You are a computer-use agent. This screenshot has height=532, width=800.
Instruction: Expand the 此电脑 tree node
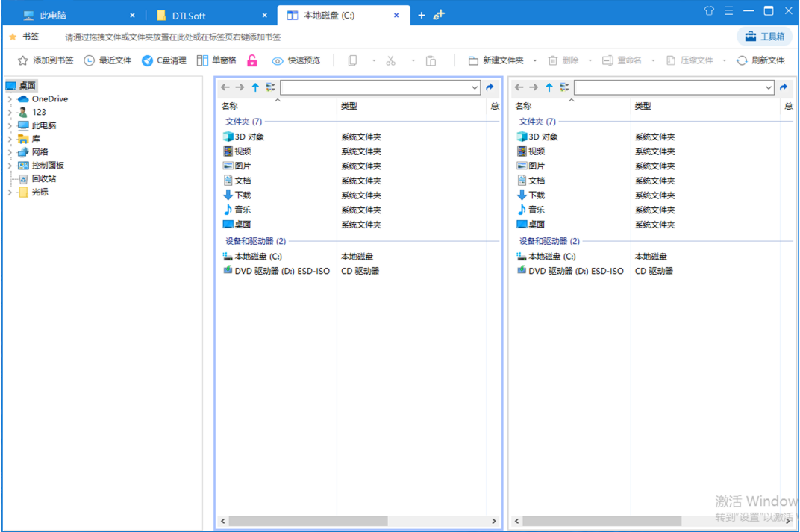tap(10, 126)
